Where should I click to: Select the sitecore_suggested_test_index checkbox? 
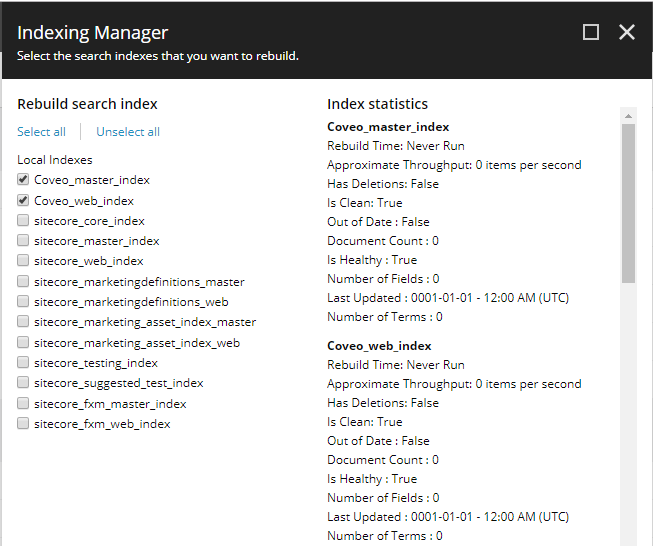(23, 382)
